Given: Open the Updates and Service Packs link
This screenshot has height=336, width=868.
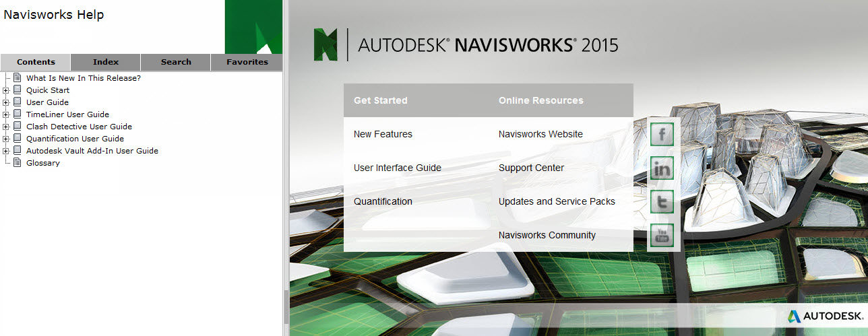Looking at the screenshot, I should pyautogui.click(x=557, y=201).
